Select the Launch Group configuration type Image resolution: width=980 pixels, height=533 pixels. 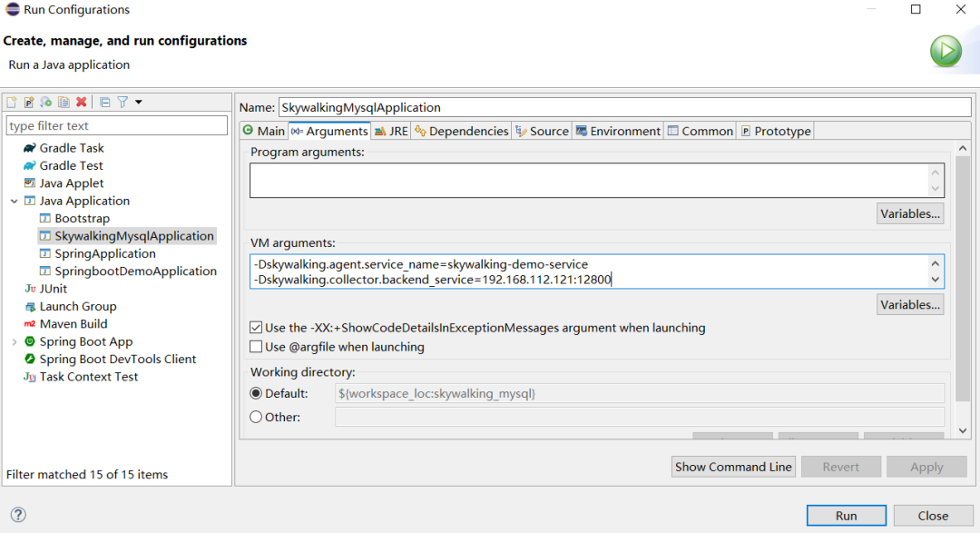[70, 307]
